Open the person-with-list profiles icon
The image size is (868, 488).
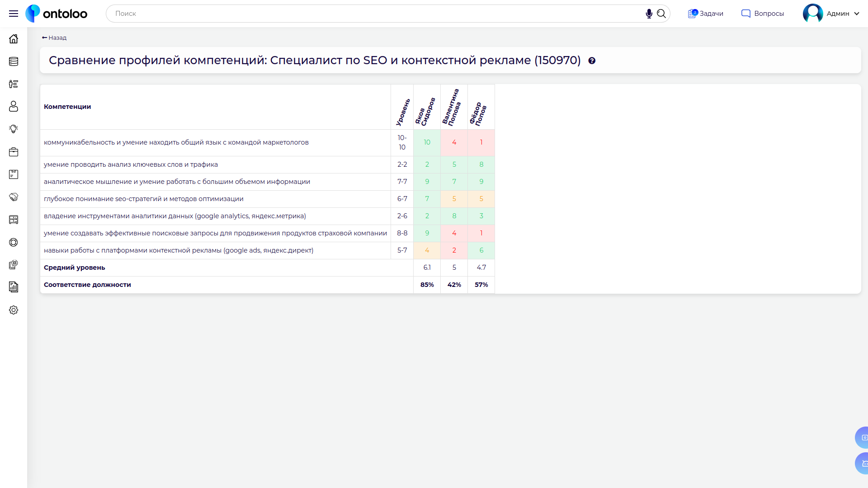[14, 84]
